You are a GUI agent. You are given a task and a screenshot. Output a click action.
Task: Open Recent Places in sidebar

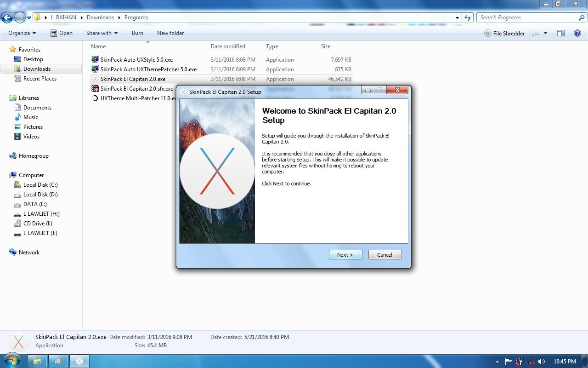[40, 79]
